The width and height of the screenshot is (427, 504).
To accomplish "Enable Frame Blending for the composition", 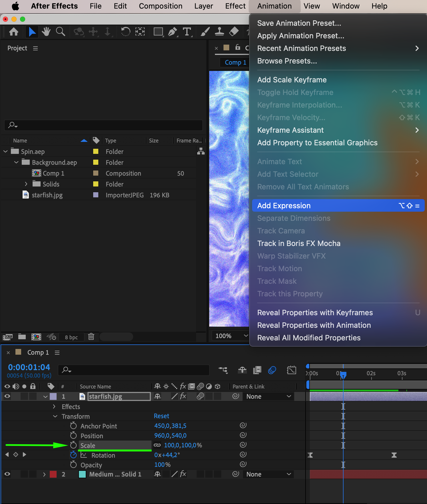I will [x=257, y=370].
